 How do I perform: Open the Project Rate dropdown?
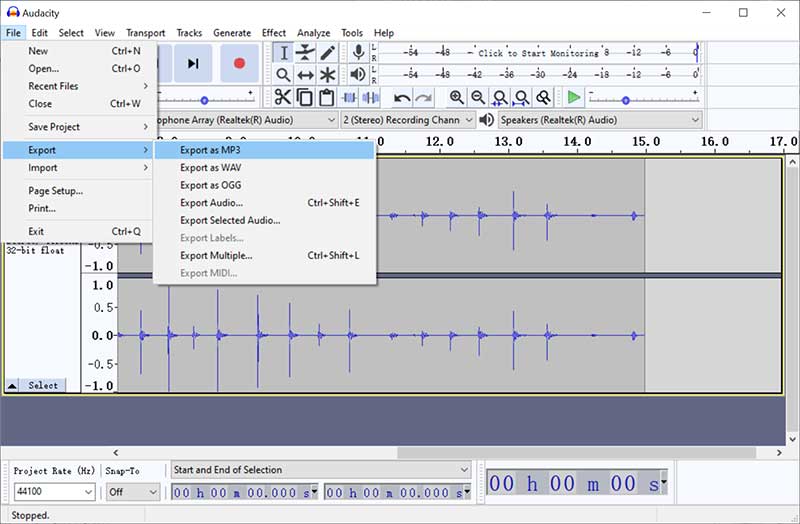88,492
